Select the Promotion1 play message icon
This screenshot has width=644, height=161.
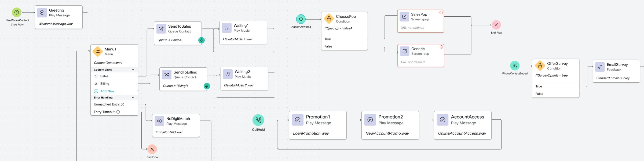click(x=298, y=120)
